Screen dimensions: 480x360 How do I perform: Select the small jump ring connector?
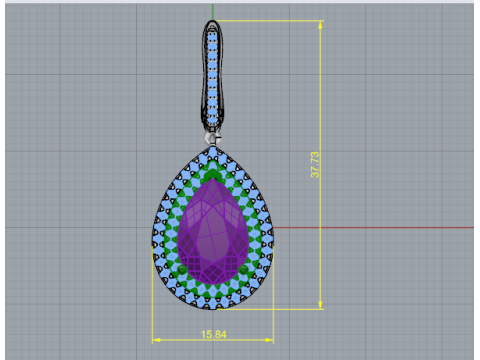[x=212, y=138]
